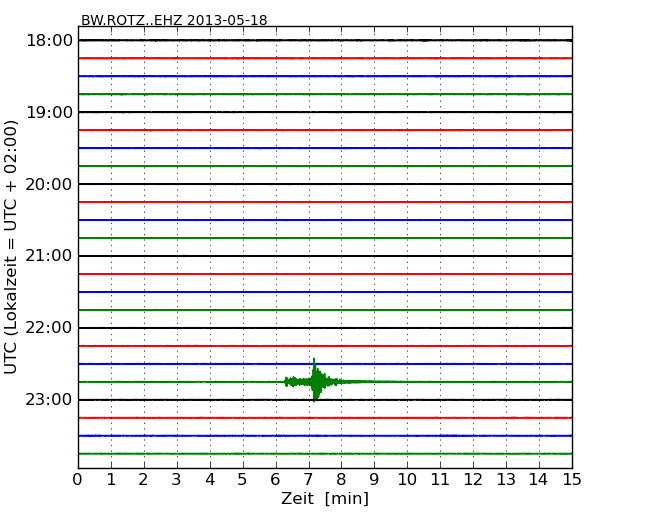
Task: Click the 4 minute tick label
Action: (210, 479)
